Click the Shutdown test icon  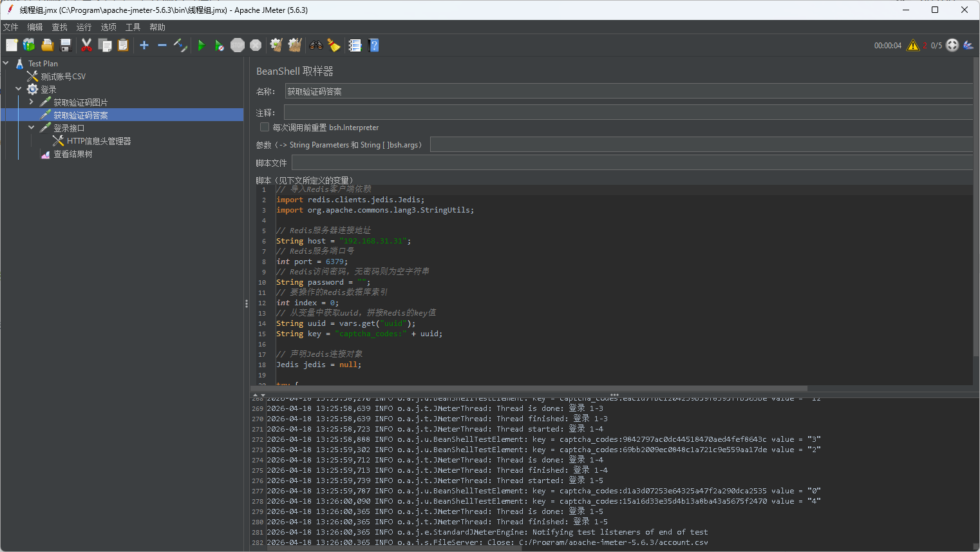pyautogui.click(x=256, y=45)
